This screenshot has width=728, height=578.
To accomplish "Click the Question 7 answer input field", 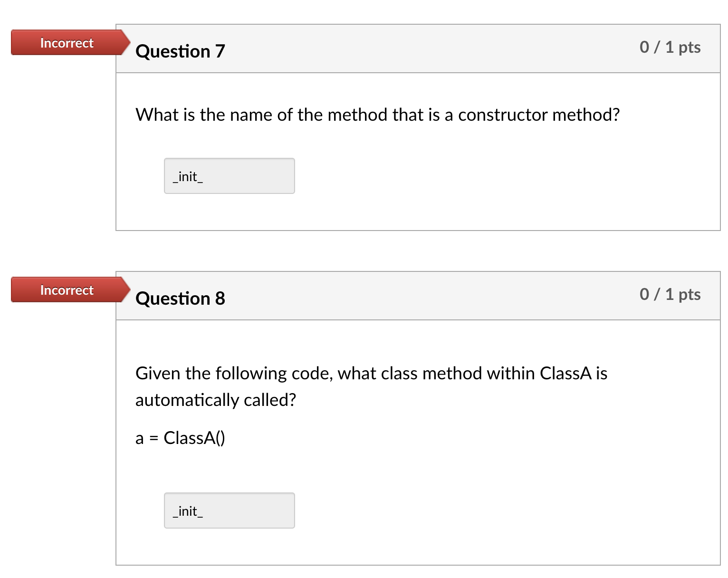I will (230, 176).
